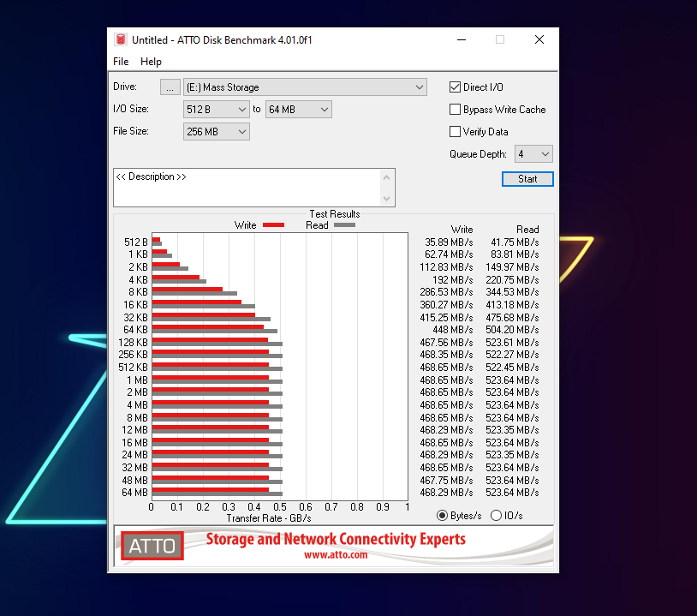The height and width of the screenshot is (616, 697).
Task: Click the 149.97 MB/s read value
Action: click(x=512, y=266)
